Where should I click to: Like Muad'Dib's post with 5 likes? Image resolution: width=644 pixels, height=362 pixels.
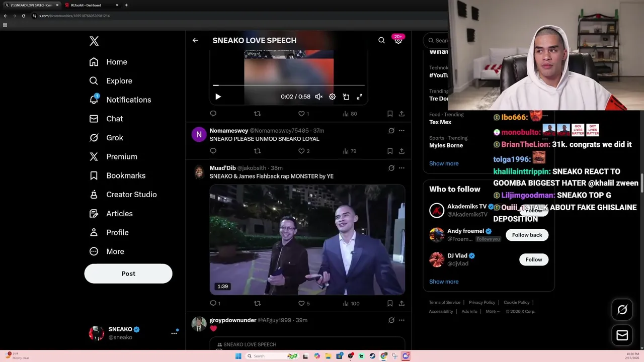pos(303,303)
